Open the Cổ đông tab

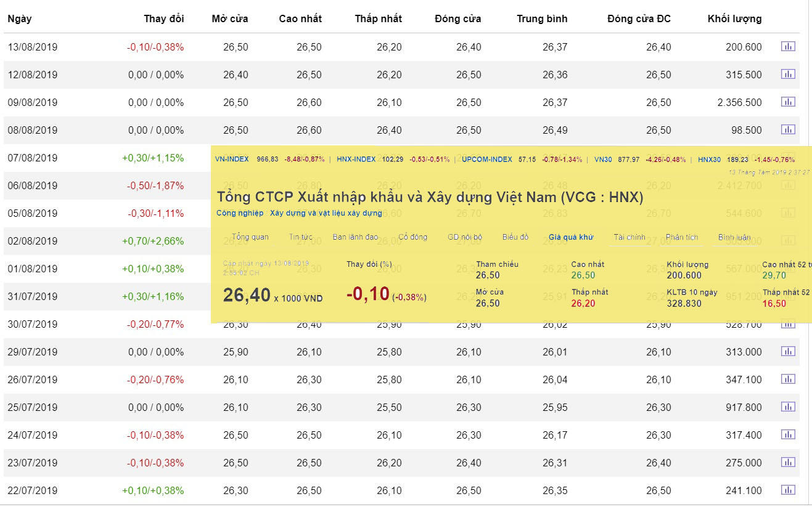pyautogui.click(x=412, y=237)
